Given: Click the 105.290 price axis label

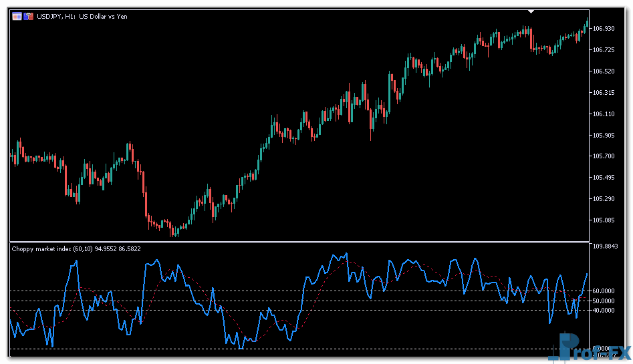Looking at the screenshot, I should [603, 199].
